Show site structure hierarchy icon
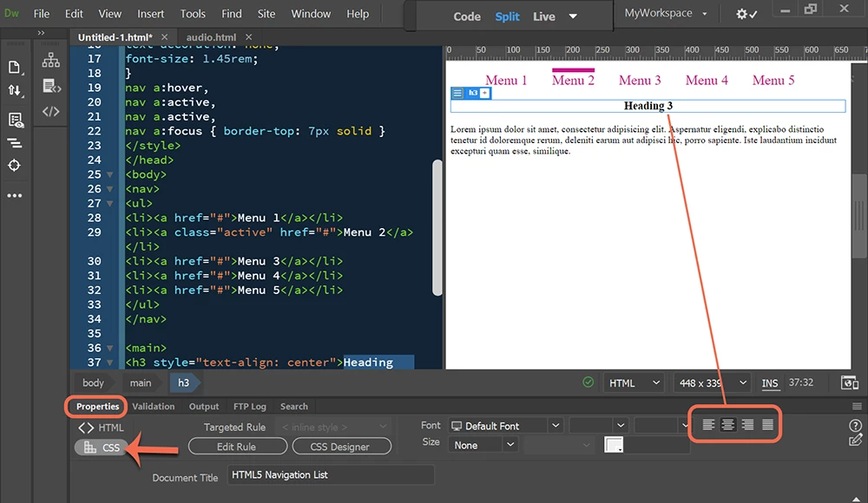The image size is (868, 503). pyautogui.click(x=51, y=61)
